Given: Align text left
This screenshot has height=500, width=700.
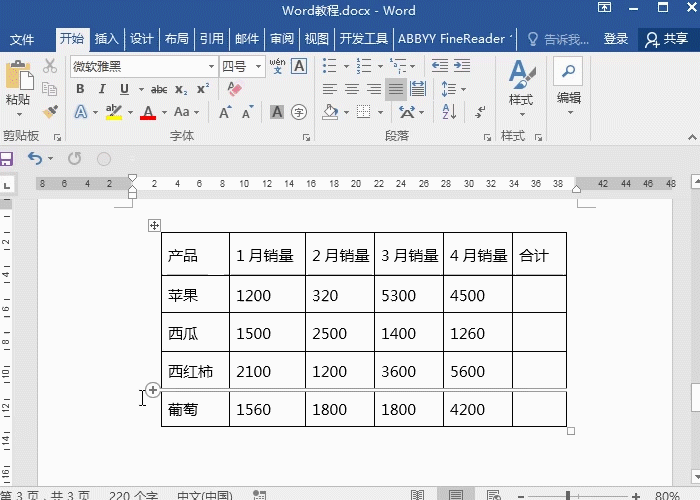Looking at the screenshot, I should 329,89.
